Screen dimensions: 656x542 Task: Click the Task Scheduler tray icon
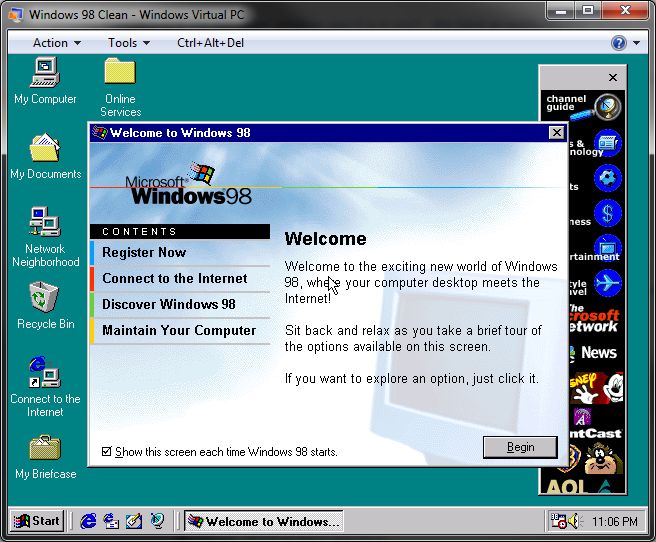point(558,521)
